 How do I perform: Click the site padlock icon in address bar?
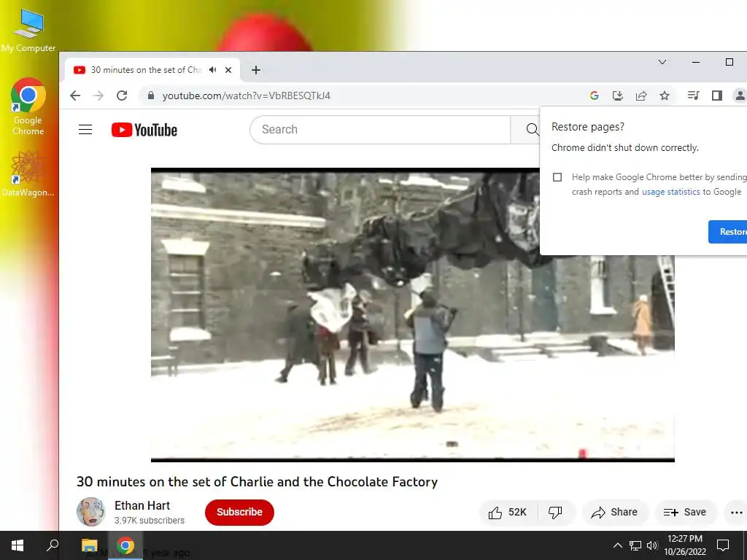[151, 96]
